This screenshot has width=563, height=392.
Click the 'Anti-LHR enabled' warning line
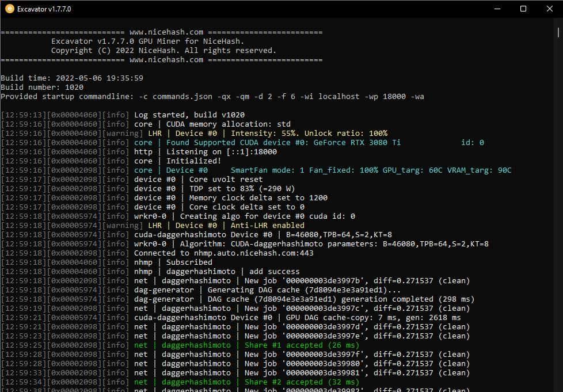[153, 226]
